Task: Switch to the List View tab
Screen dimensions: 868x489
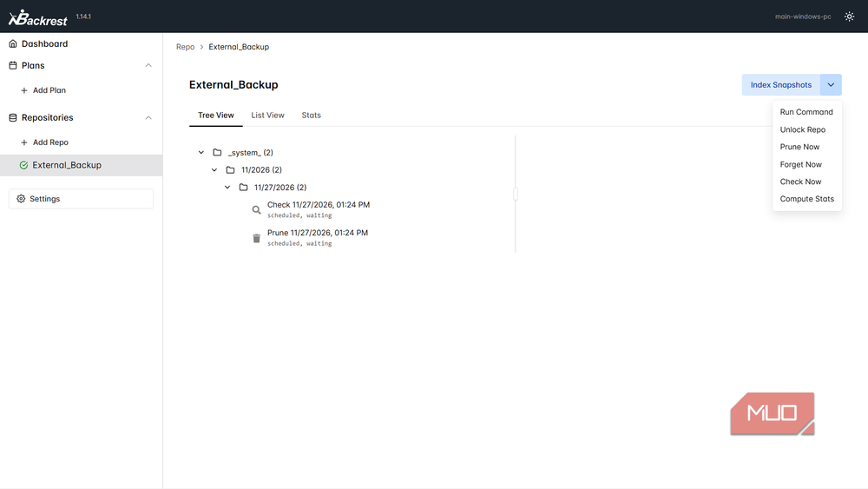Action: tap(267, 116)
